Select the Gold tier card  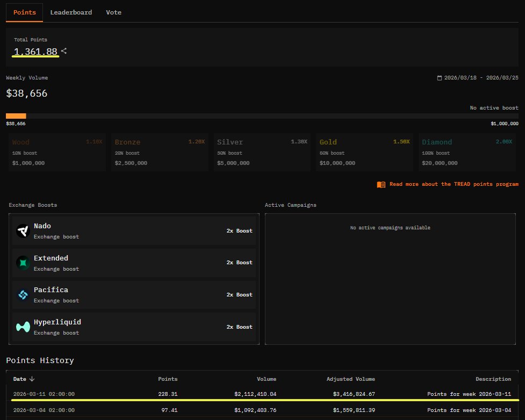click(x=365, y=153)
